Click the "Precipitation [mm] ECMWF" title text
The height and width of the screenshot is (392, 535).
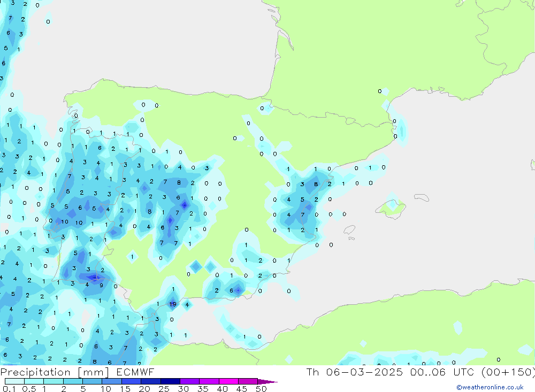(x=77, y=372)
